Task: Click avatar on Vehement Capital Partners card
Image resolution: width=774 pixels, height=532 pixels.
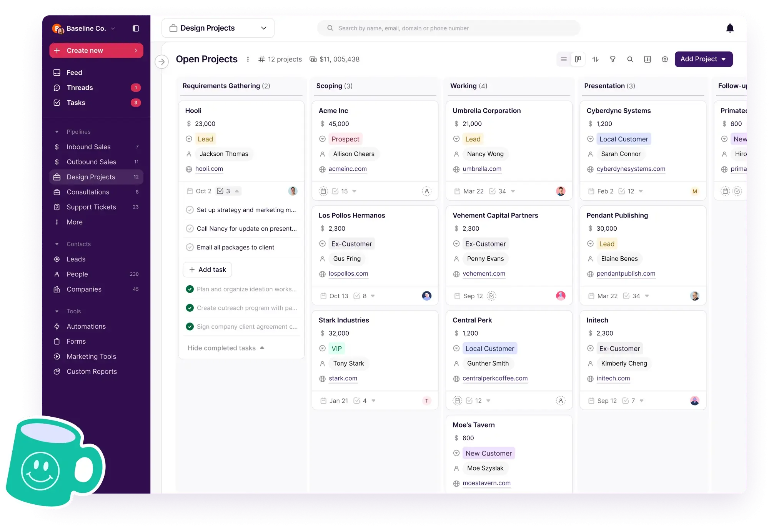Action: 561,296
